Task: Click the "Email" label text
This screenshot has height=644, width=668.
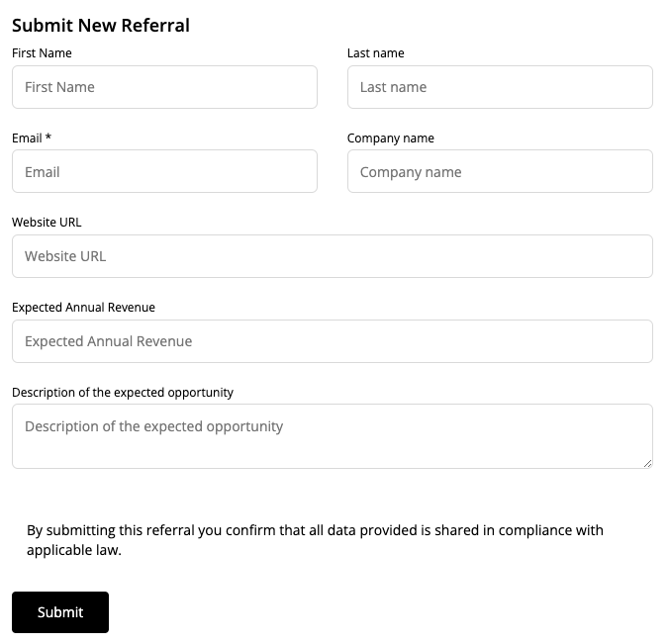Action: [27, 138]
